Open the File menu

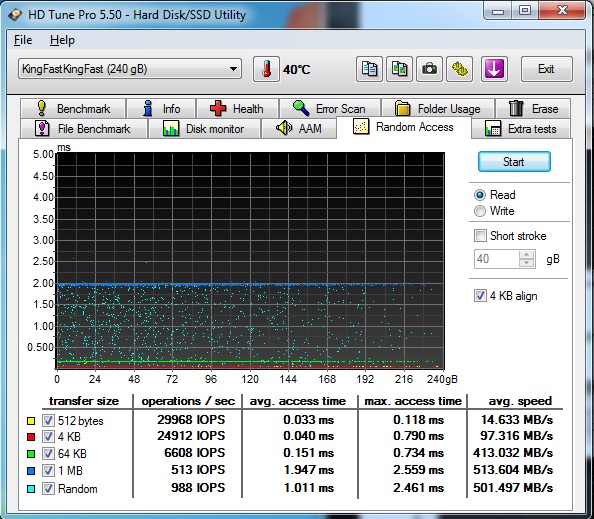pyautogui.click(x=23, y=40)
